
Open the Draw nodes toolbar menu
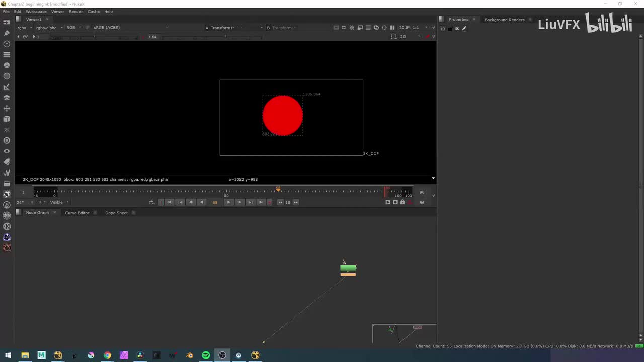tap(7, 33)
